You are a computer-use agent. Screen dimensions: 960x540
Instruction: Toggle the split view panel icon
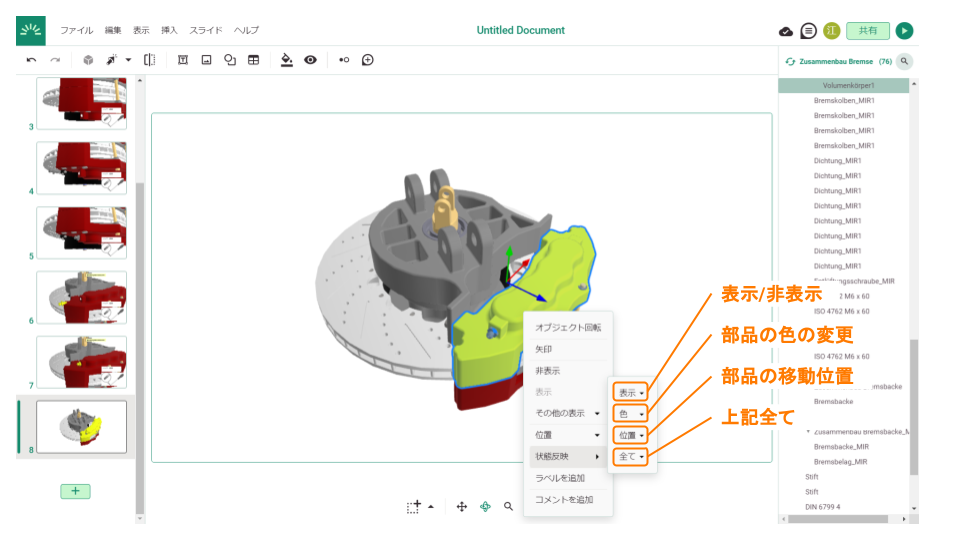[149, 60]
